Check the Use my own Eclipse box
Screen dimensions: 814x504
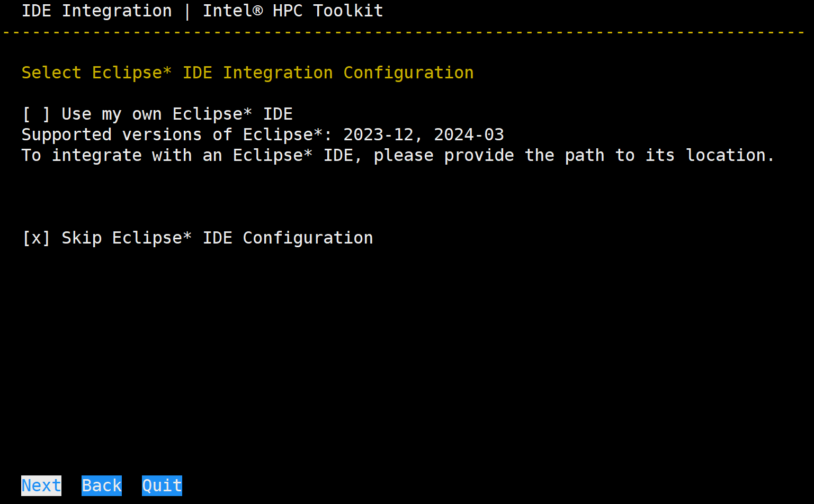pos(36,114)
